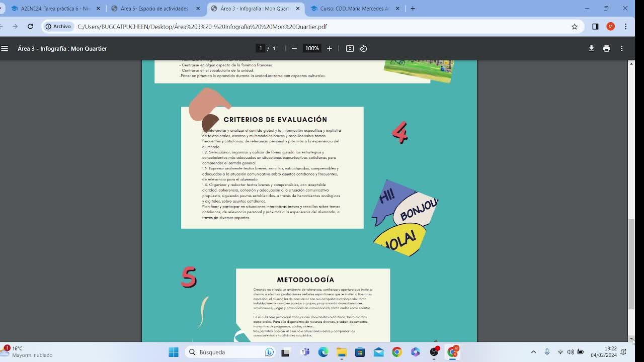
Task: Open the PDF viewer more actions menu
Action: (621, 48)
